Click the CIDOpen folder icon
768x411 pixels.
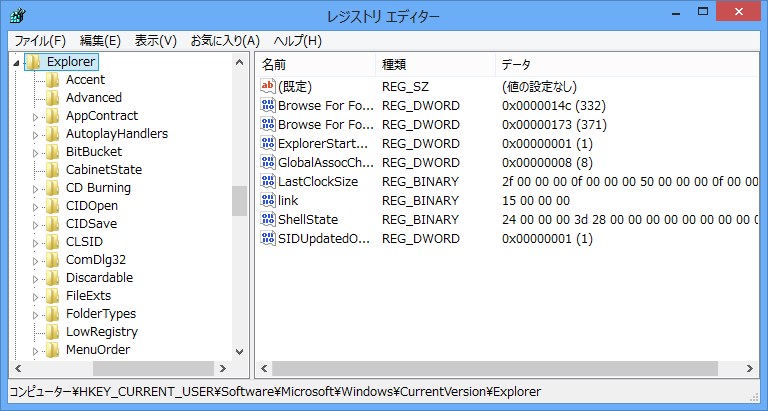click(52, 206)
